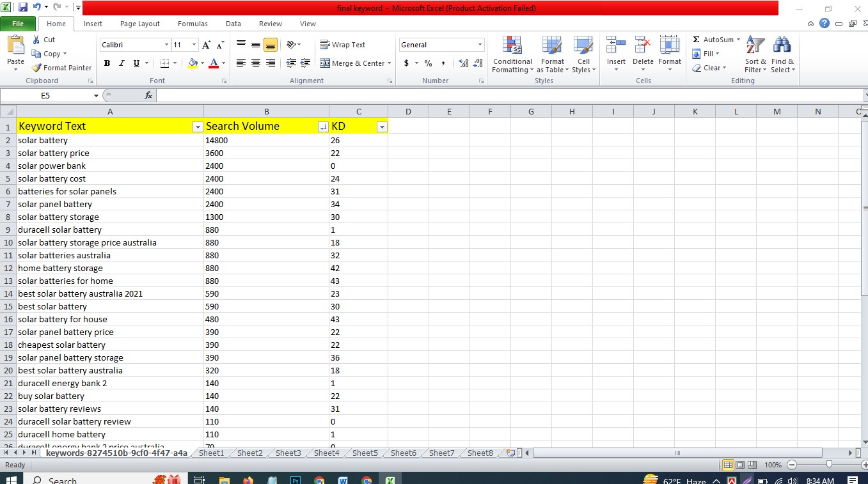This screenshot has height=484, width=868.
Task: Open the Sort & Filter tool
Action: tap(755, 55)
